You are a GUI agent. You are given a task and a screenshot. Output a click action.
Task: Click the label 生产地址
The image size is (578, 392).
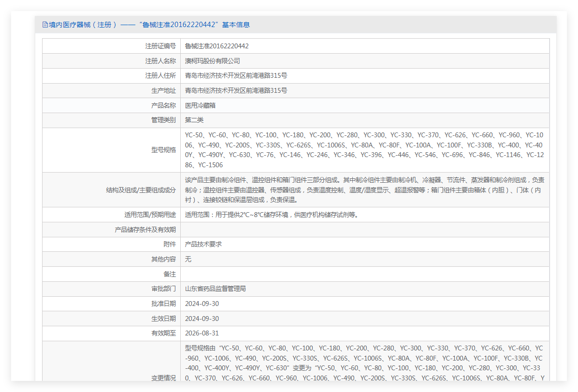163,91
